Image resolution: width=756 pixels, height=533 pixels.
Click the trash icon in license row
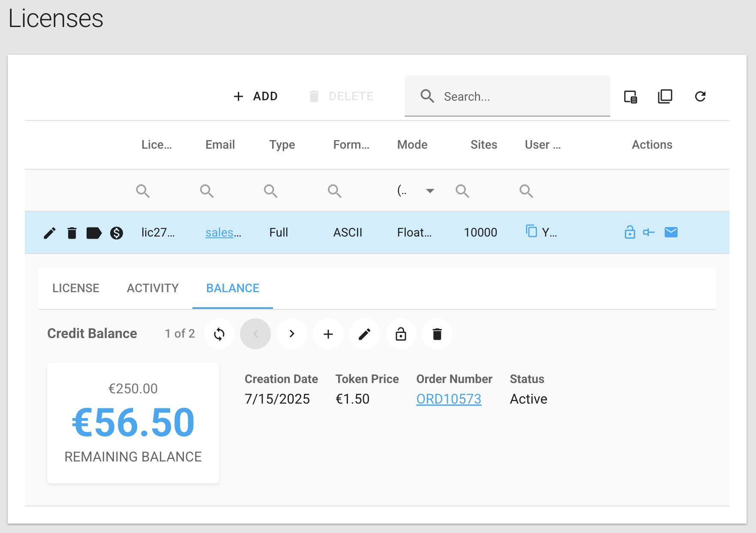pyautogui.click(x=72, y=233)
